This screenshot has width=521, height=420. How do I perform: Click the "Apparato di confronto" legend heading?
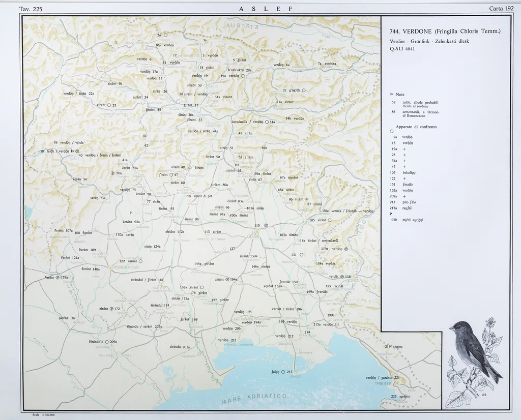click(416, 127)
